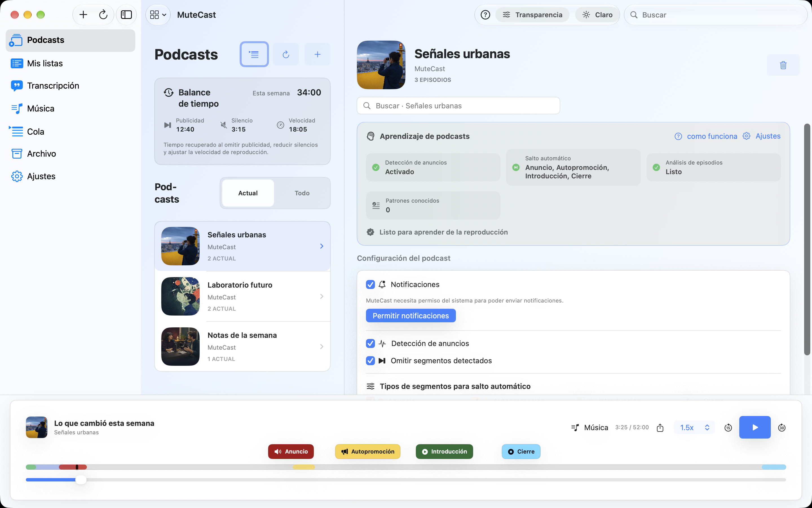Skip back 15 seconds
The height and width of the screenshot is (508, 812).
(728, 427)
